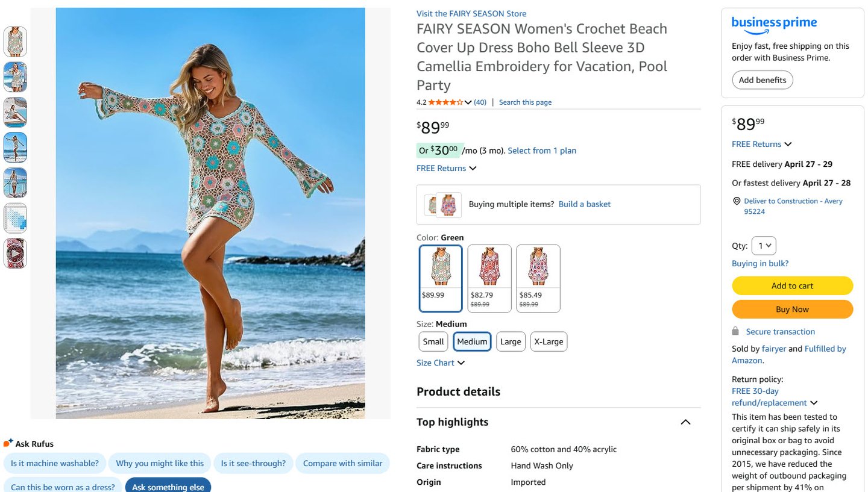Collapse the Top highlights section
Screen dimensions: 868x492
pyautogui.click(x=685, y=422)
